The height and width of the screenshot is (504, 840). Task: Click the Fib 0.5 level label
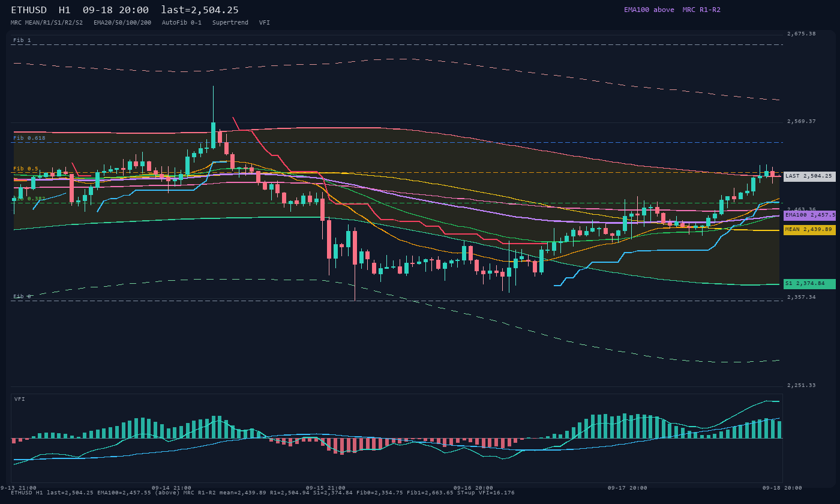coord(26,169)
